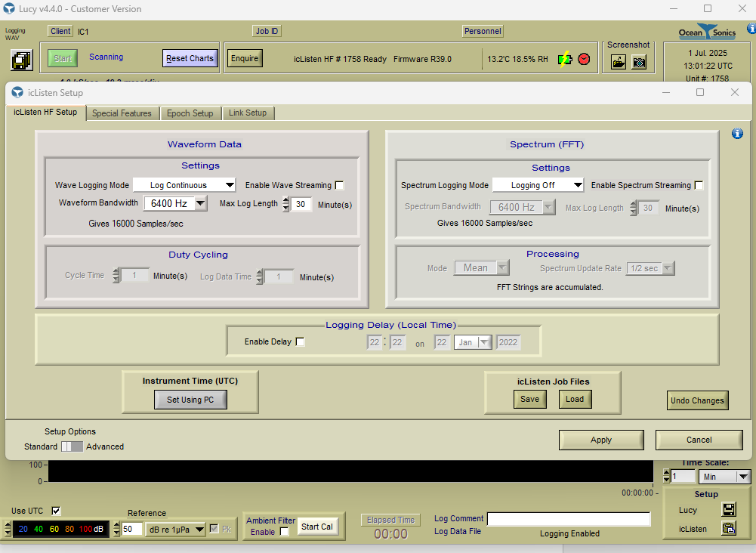This screenshot has height=553, width=756.
Task: Click the Logging Delay year 2022 field
Action: [508, 342]
